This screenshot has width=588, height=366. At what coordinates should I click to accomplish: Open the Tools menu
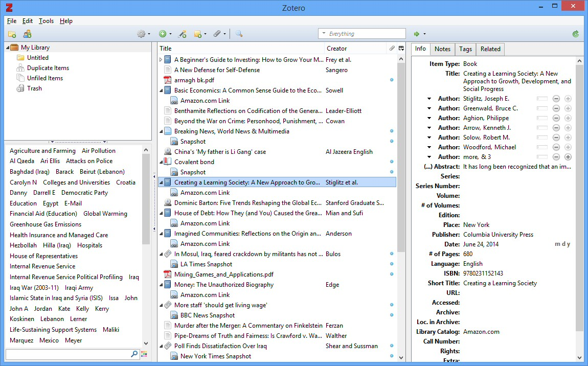46,21
